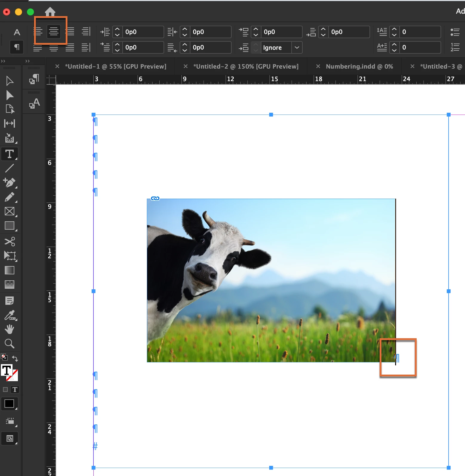
Task: Switch to Character Formatting Controls
Action: [x=17, y=32]
